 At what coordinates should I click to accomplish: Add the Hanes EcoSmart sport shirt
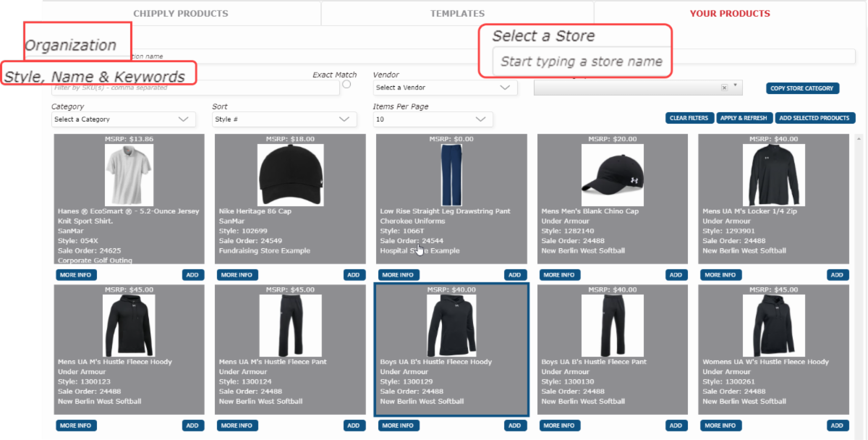click(193, 275)
